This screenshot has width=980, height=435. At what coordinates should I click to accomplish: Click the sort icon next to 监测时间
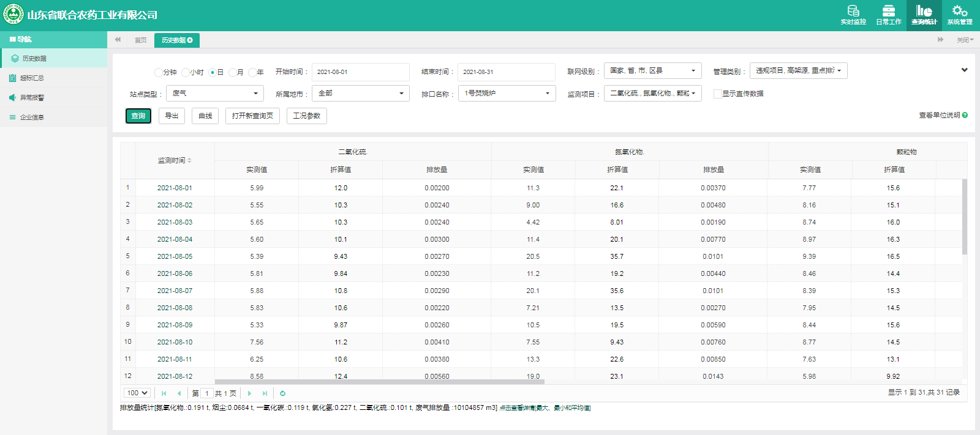189,160
